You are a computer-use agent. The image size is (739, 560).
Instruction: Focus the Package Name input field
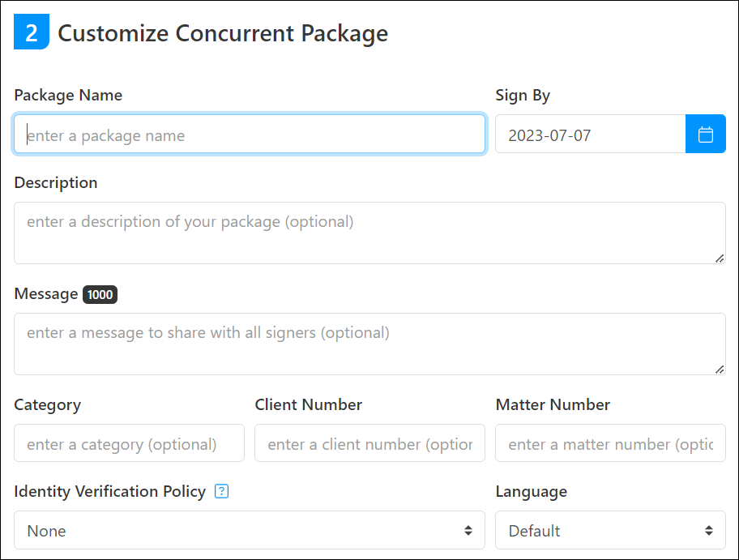click(x=249, y=135)
